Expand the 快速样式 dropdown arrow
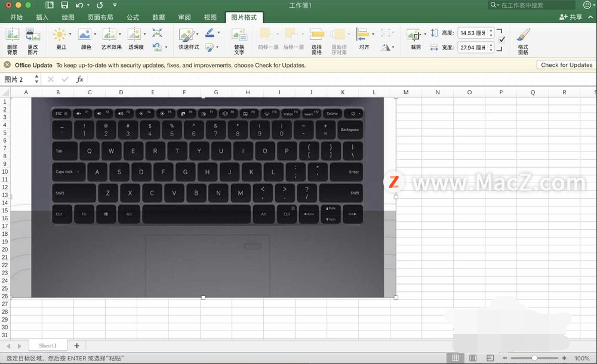The height and width of the screenshot is (364, 597). point(197,34)
